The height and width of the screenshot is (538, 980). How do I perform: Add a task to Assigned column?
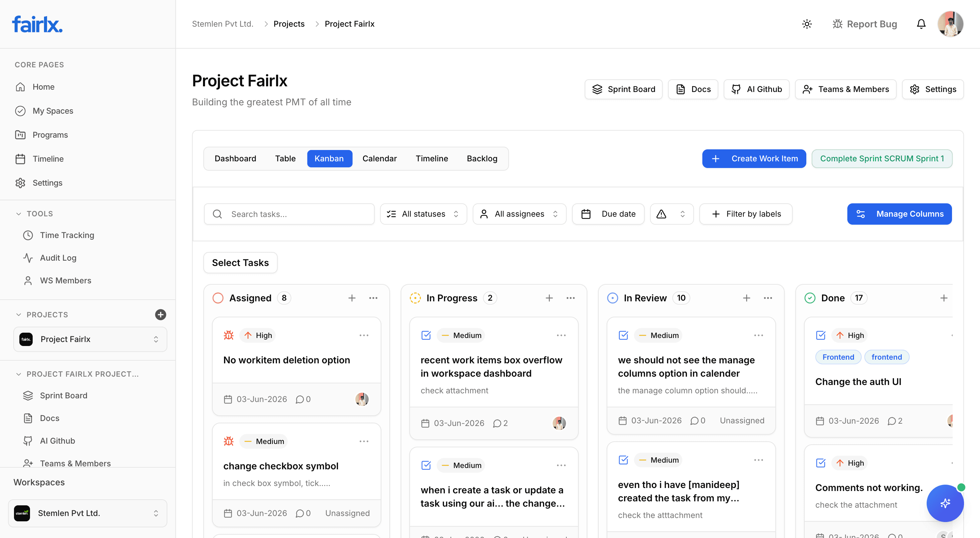(352, 298)
